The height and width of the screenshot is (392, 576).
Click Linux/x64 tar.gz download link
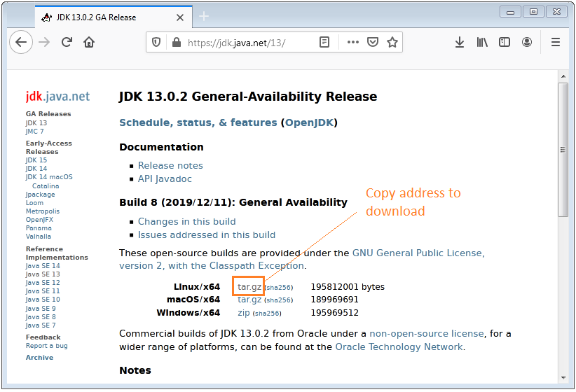pos(249,287)
